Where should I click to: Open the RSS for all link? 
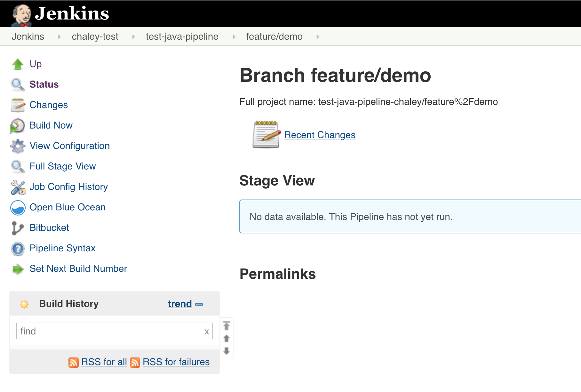click(104, 362)
